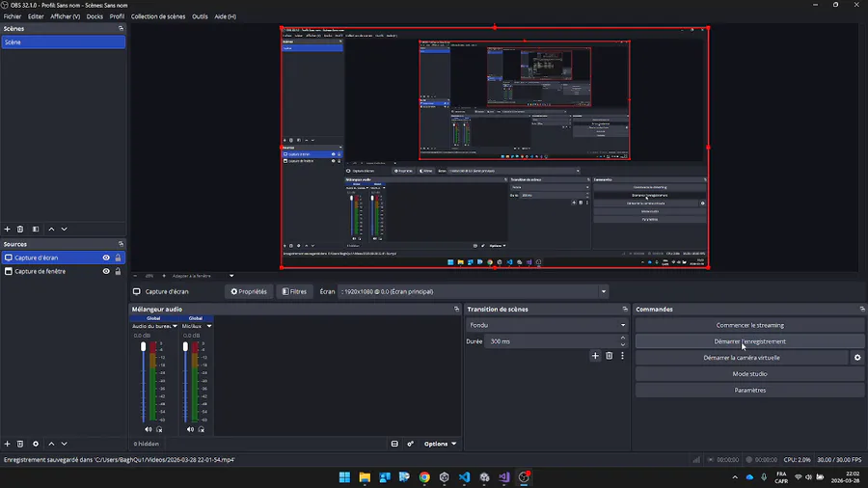Delete the selected scene with the trash icon
This screenshot has height=488, width=868.
[x=20, y=229]
